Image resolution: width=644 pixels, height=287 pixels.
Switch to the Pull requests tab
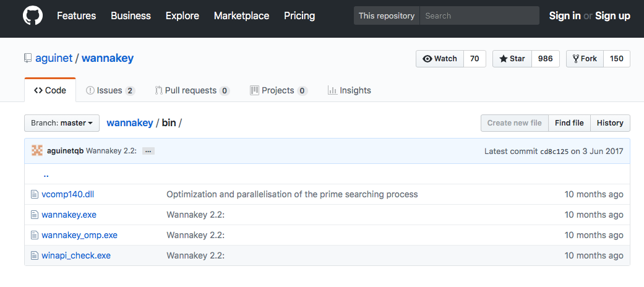(192, 90)
